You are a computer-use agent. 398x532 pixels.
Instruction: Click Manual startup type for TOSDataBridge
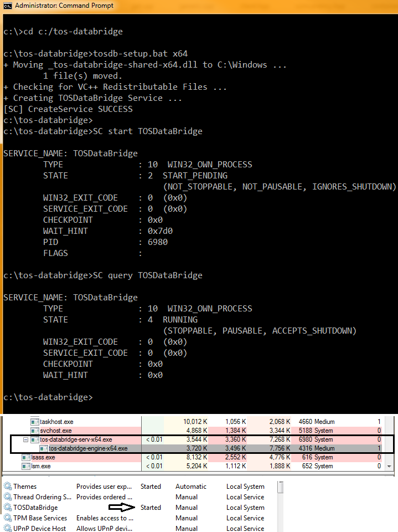click(x=187, y=507)
